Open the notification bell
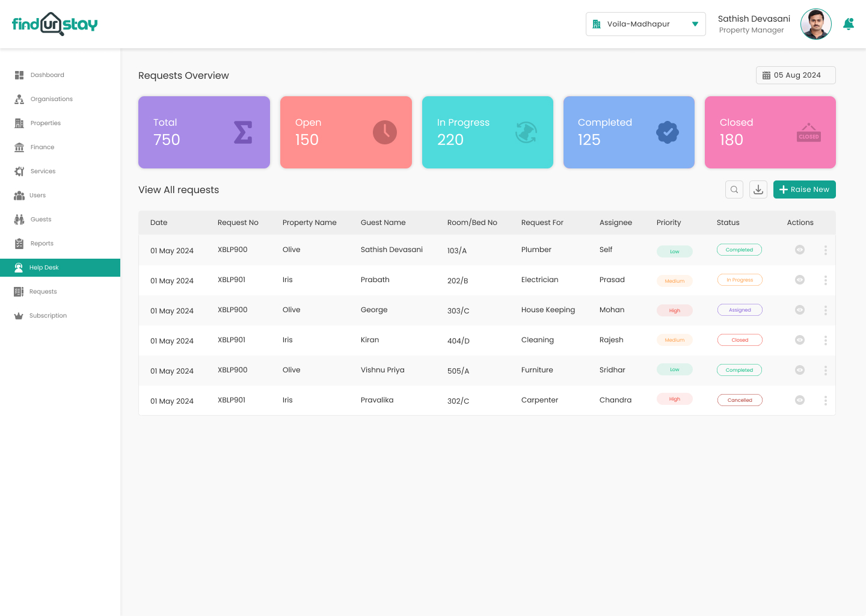Image resolution: width=866 pixels, height=616 pixels. [849, 24]
